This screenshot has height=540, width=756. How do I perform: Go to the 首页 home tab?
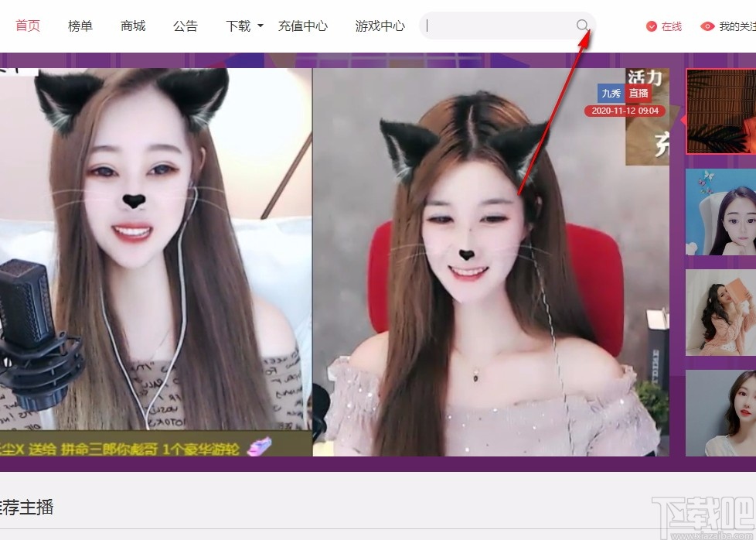(28, 26)
